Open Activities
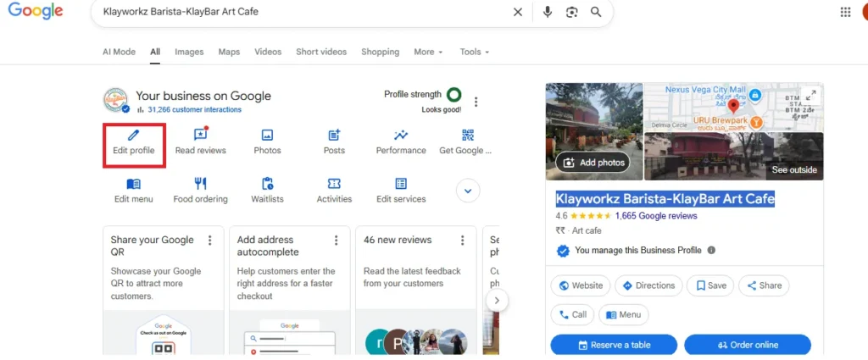 334,191
